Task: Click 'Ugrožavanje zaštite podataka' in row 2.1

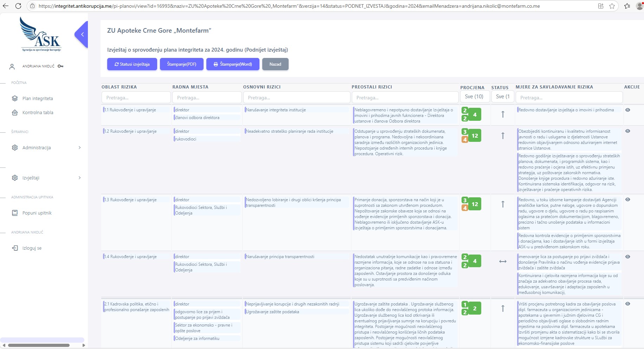Action: pos(272,312)
